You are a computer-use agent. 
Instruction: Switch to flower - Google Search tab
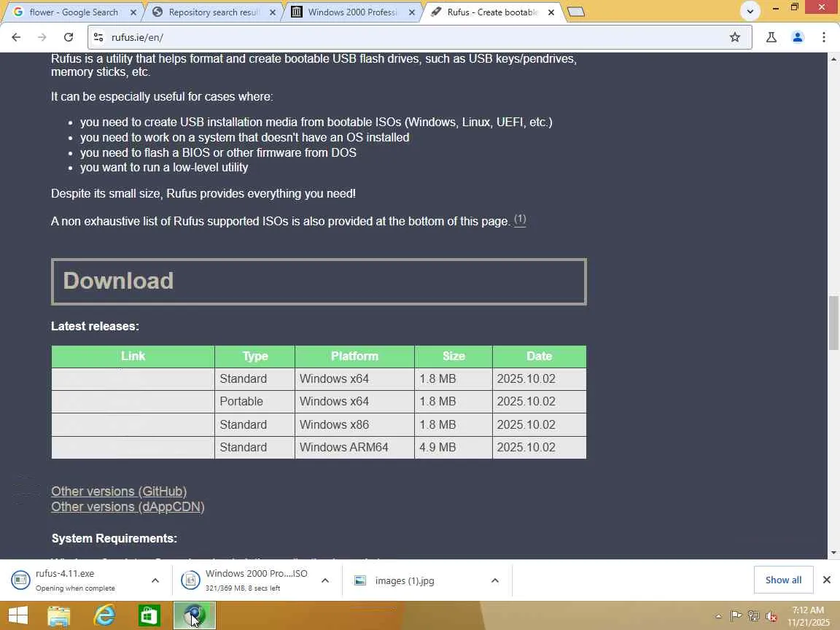(74, 12)
